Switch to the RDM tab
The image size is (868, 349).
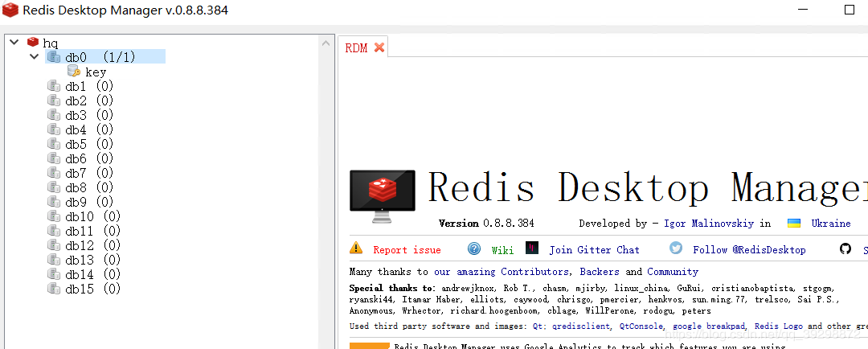(356, 47)
